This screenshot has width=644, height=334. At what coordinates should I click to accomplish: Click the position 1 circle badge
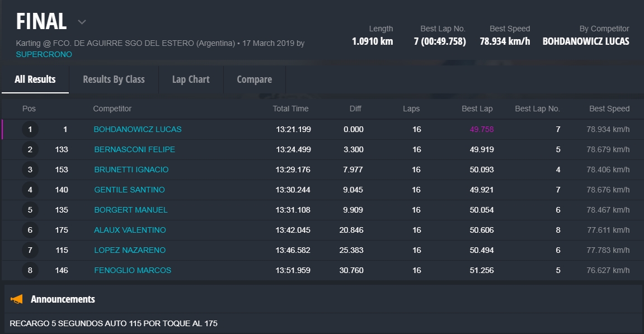(30, 129)
